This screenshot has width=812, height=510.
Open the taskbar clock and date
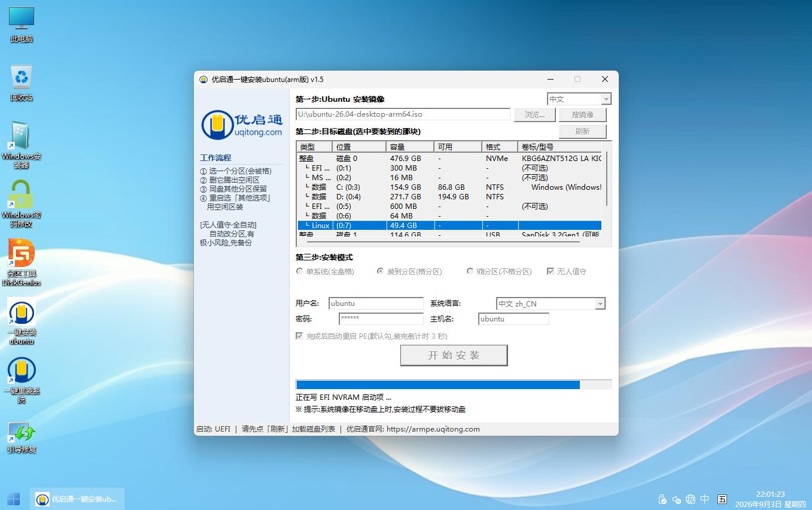[770, 499]
